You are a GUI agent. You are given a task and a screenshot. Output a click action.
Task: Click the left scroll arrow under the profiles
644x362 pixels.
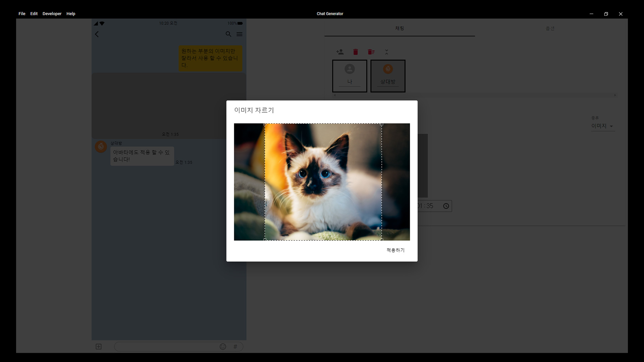pos(334,95)
